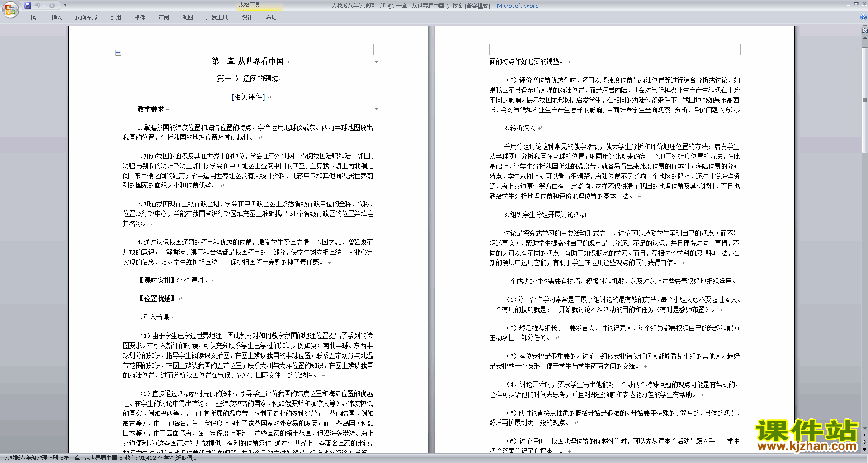
Task: Open the Undo history dropdown arrow
Action: tap(44, 5)
